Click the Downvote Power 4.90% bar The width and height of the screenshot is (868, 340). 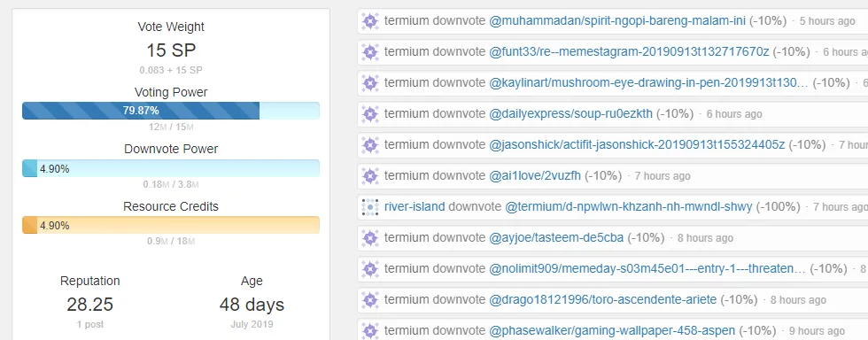[x=171, y=169]
